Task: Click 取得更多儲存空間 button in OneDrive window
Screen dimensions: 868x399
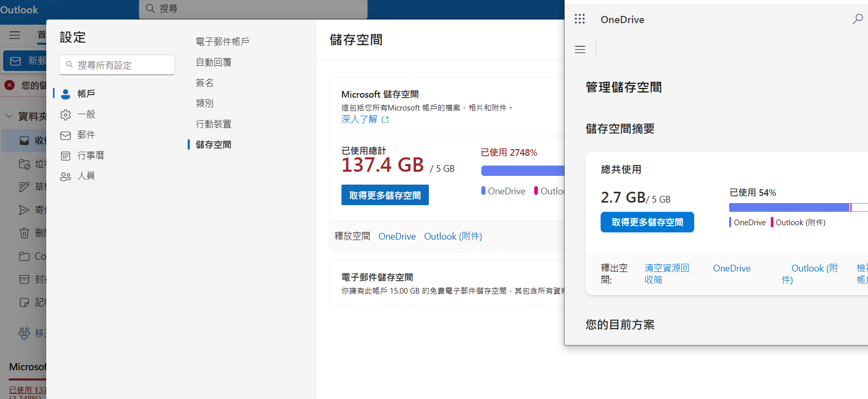Action: [x=647, y=222]
